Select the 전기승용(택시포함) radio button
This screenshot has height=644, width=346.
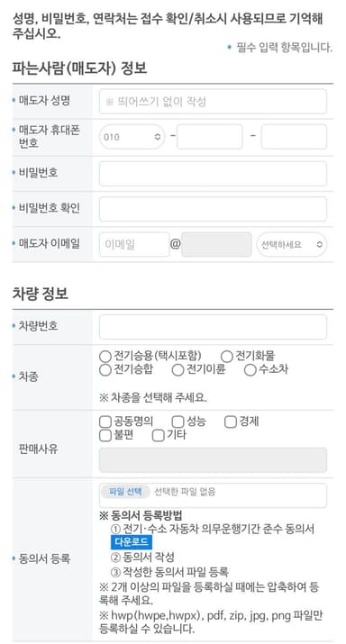pos(105,357)
